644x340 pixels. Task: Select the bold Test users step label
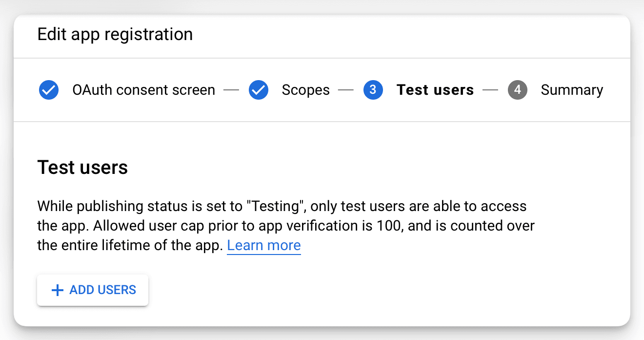[435, 90]
